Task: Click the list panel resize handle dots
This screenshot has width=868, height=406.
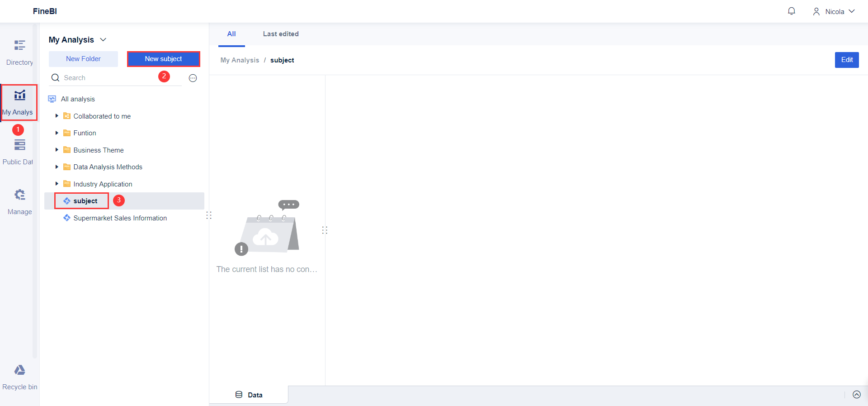Action: pyautogui.click(x=325, y=230)
